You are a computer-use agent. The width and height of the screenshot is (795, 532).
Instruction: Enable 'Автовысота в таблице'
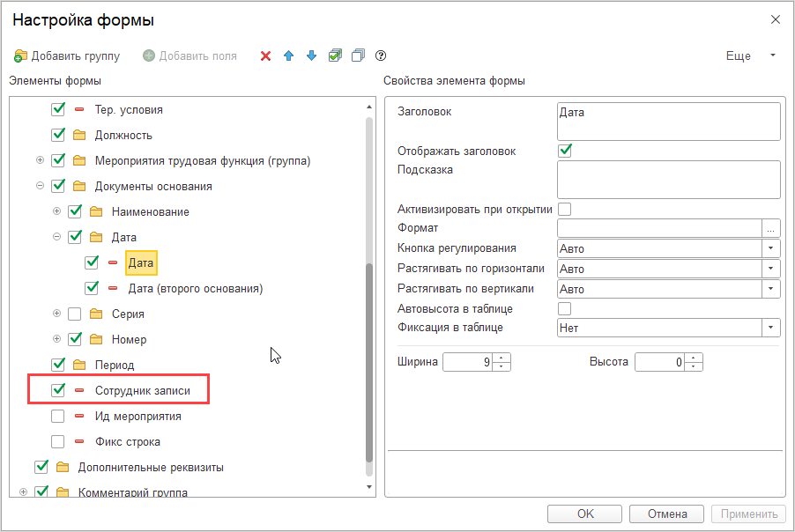(564, 308)
